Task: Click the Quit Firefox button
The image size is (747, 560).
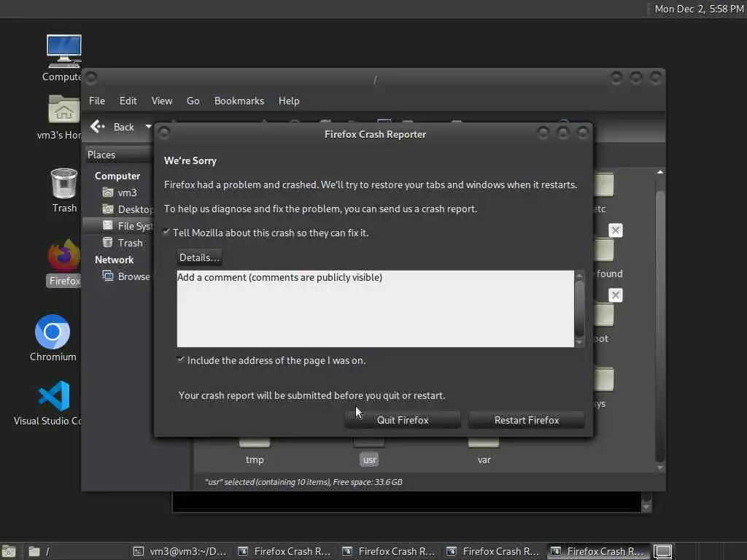Action: (x=403, y=420)
